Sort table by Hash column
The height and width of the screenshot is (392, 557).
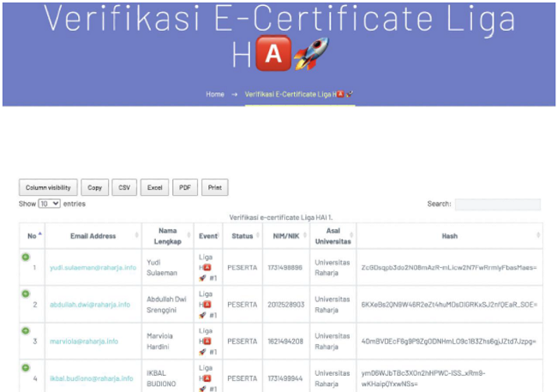pos(450,235)
